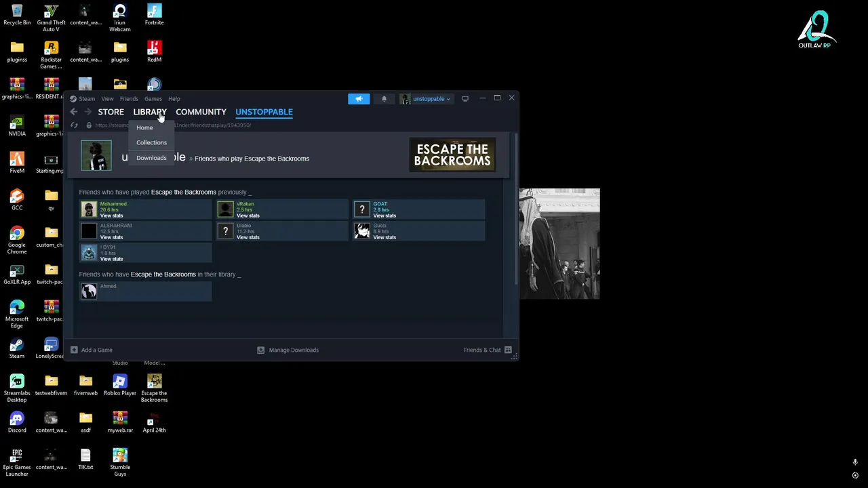
Task: Open the Steam notifications bell
Action: (384, 99)
